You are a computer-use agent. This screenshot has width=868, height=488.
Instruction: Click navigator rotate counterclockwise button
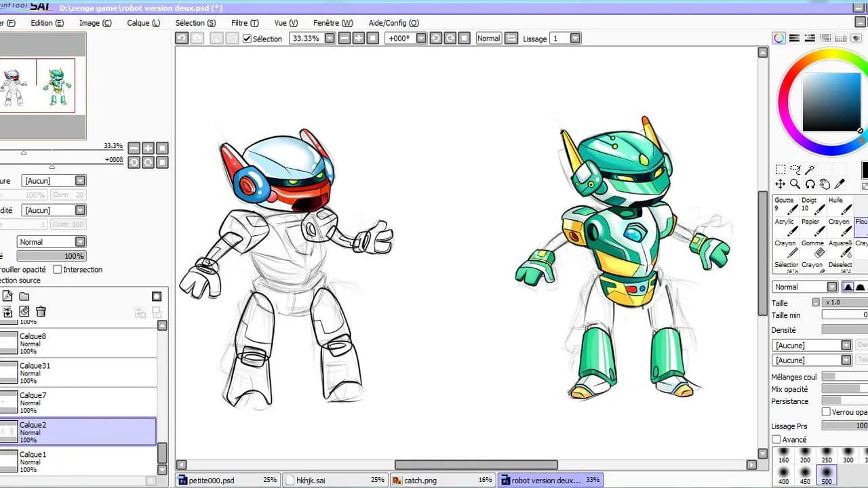[134, 163]
